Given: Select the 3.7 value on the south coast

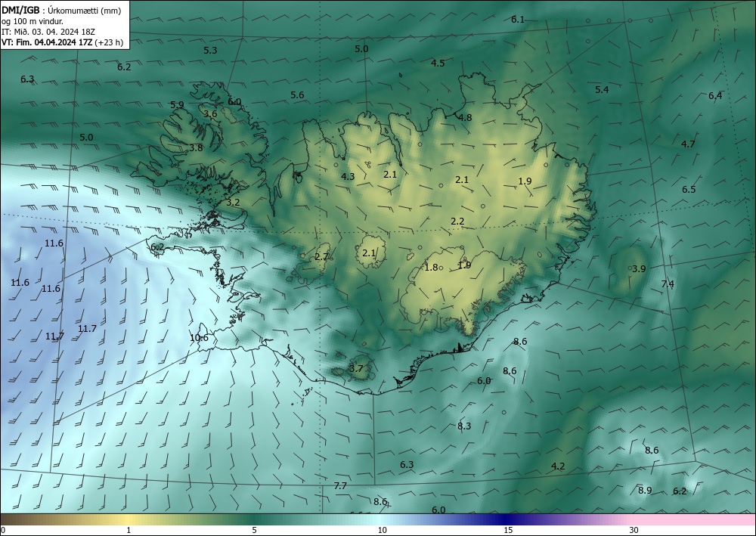Looking at the screenshot, I should (356, 369).
